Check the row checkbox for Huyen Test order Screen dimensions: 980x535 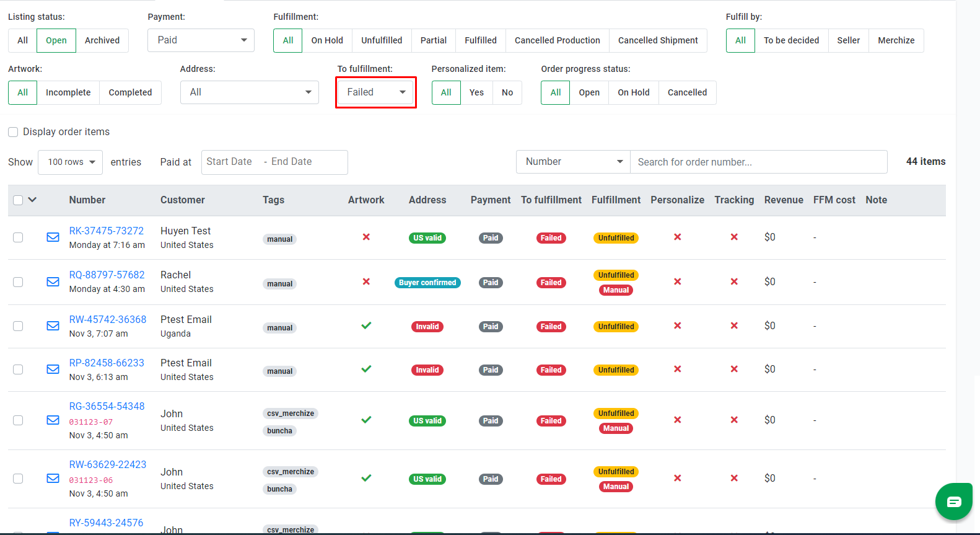[x=18, y=237]
